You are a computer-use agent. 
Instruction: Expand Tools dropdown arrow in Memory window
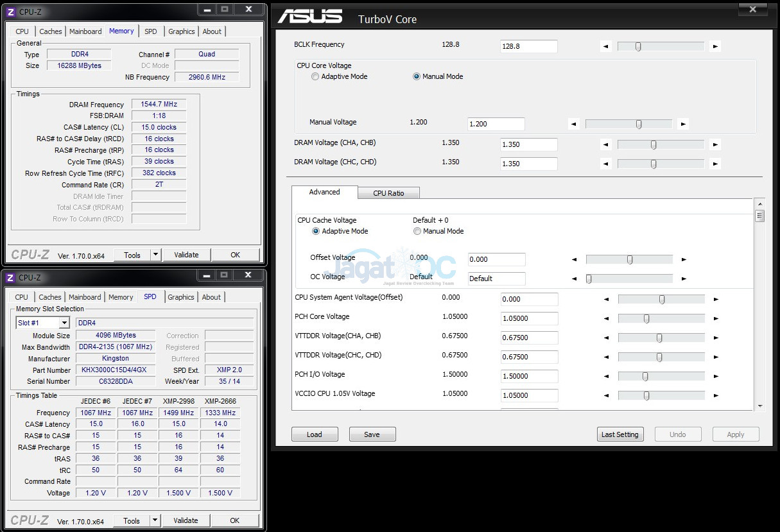(155, 255)
